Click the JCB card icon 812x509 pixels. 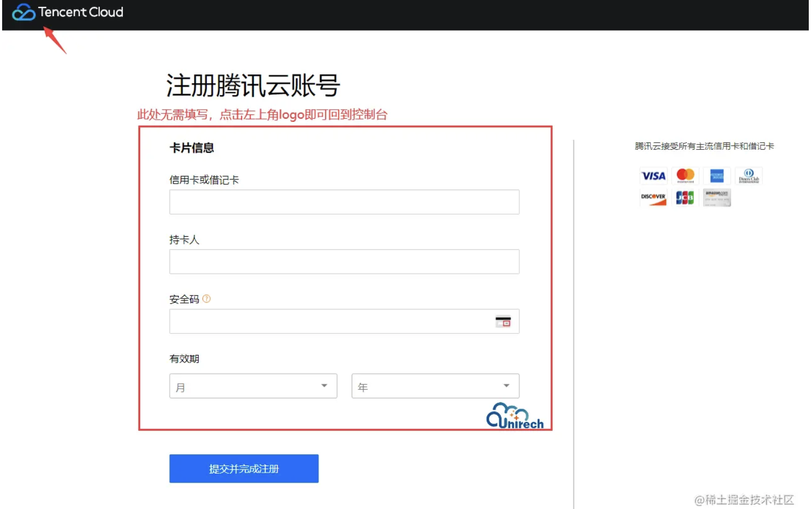[x=685, y=198]
